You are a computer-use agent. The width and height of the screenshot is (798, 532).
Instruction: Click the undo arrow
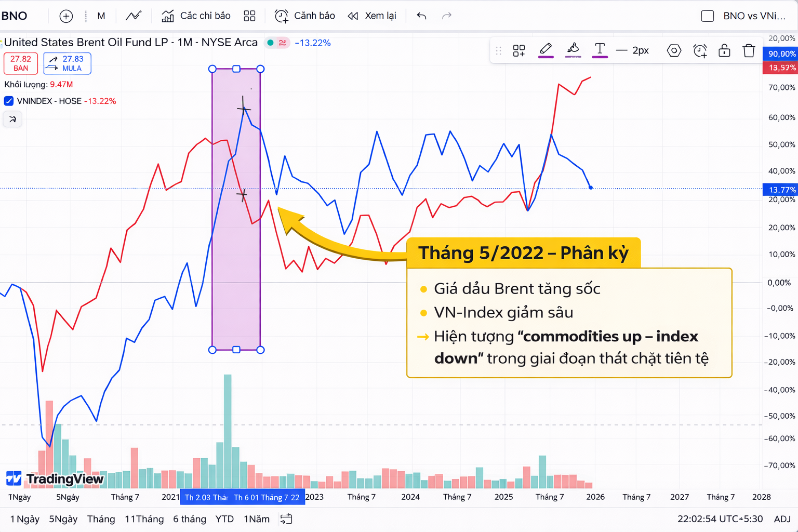tap(421, 16)
